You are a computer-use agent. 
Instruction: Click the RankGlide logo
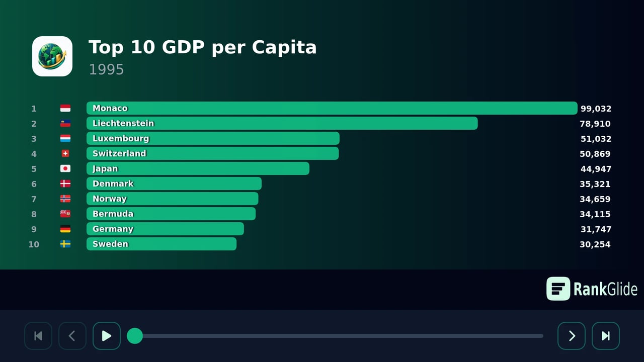click(x=592, y=289)
